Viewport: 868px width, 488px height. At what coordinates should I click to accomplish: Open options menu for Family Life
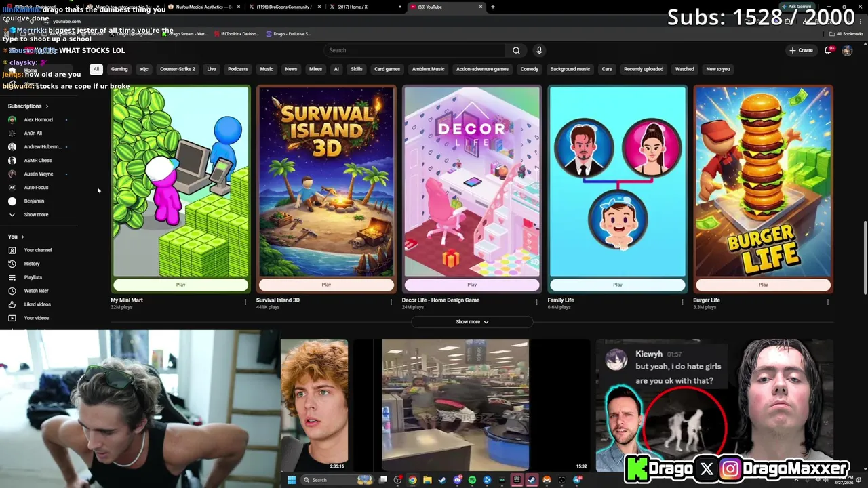[x=682, y=302]
